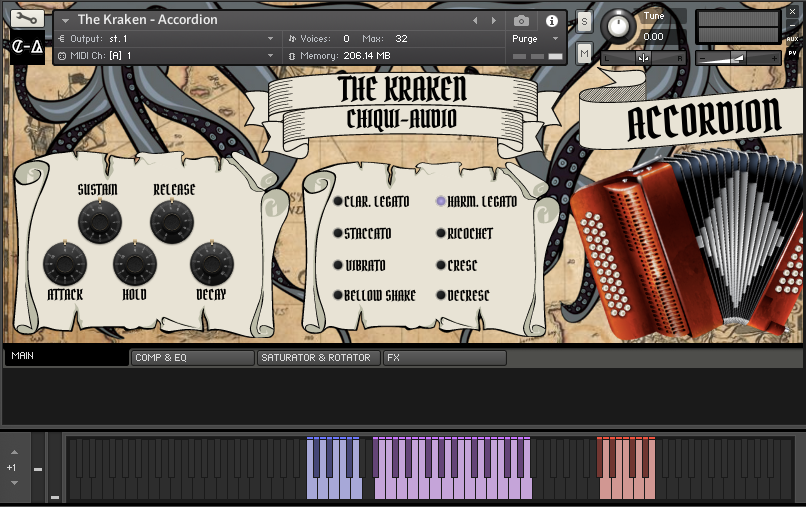The height and width of the screenshot is (507, 806).
Task: Mute the instrument with M button
Action: 584,52
